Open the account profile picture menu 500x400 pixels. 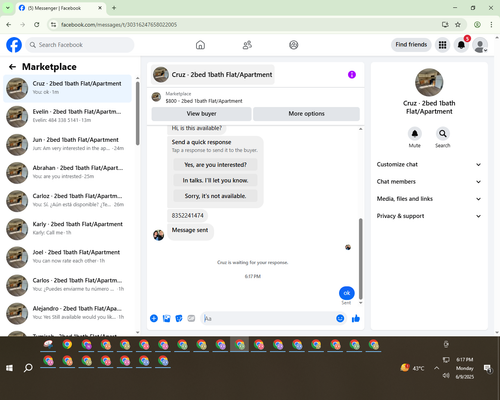tap(480, 45)
